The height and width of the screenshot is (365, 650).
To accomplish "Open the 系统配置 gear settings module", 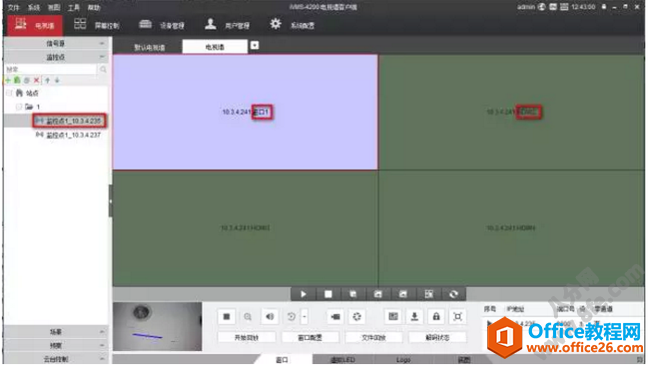I will (292, 24).
